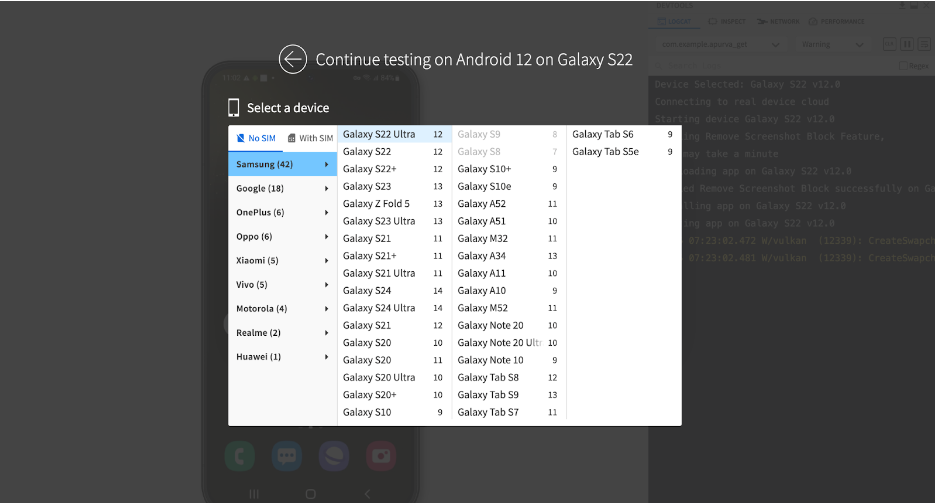Pick the Galaxy S24 Android 14 device
This screenshot has width=937, height=504.
click(x=394, y=291)
